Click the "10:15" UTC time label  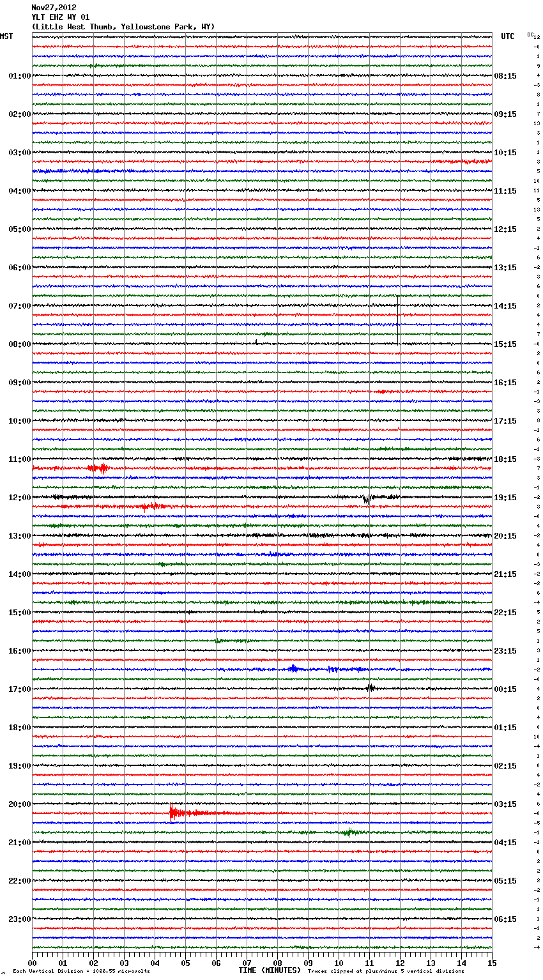pyautogui.click(x=505, y=153)
